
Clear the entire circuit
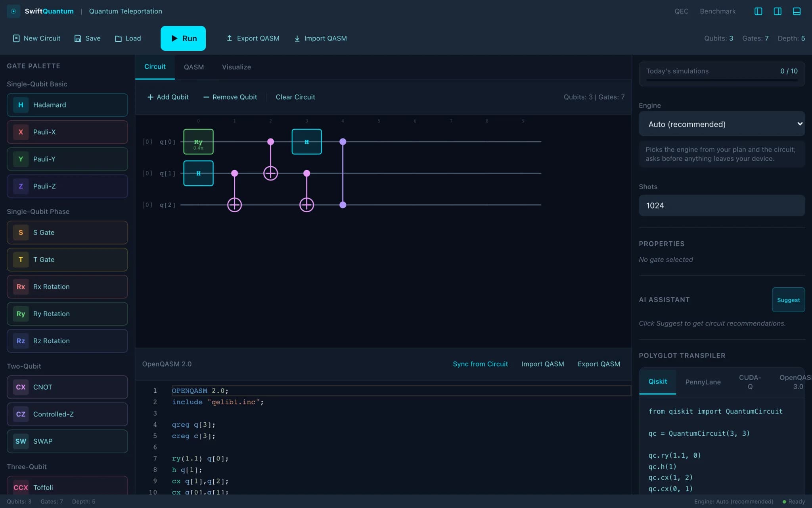(295, 97)
